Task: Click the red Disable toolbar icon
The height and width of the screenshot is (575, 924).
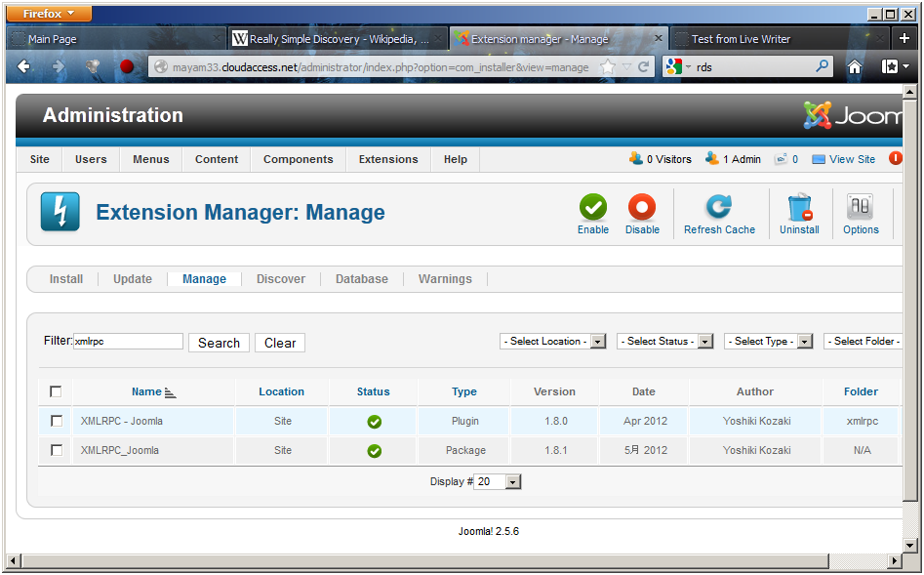Action: pyautogui.click(x=642, y=207)
